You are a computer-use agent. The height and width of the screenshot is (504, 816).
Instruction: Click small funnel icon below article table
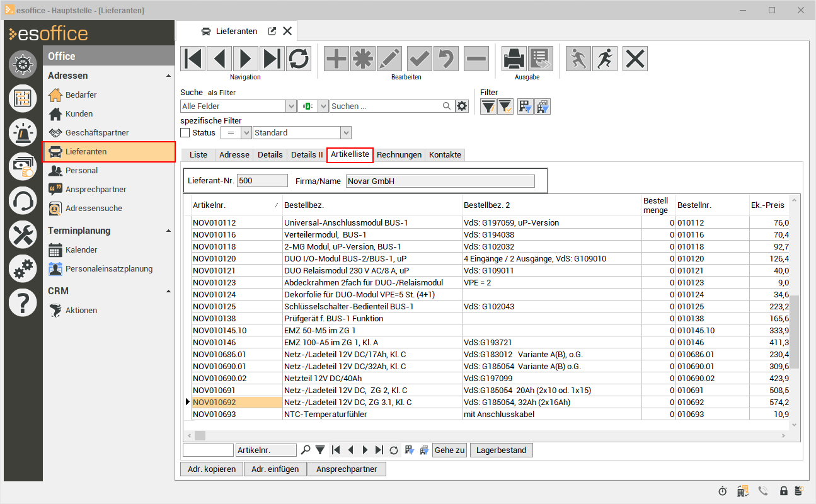coord(320,450)
